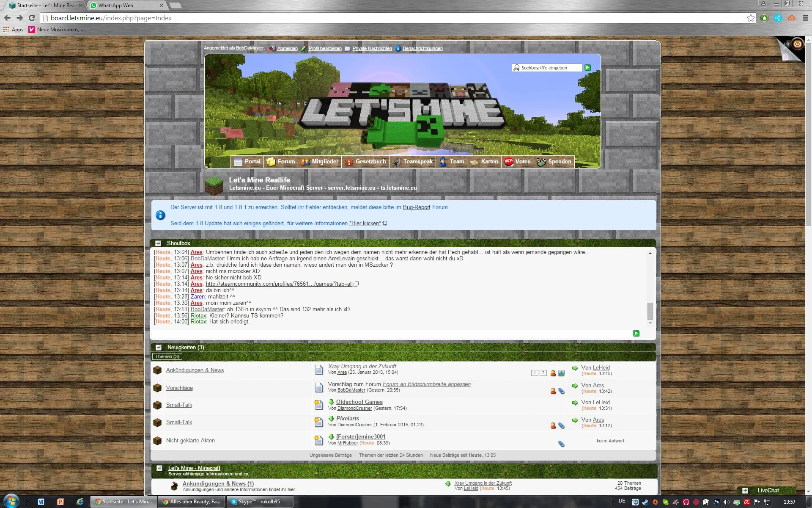Open the Teamspeak menu item

coord(413,162)
